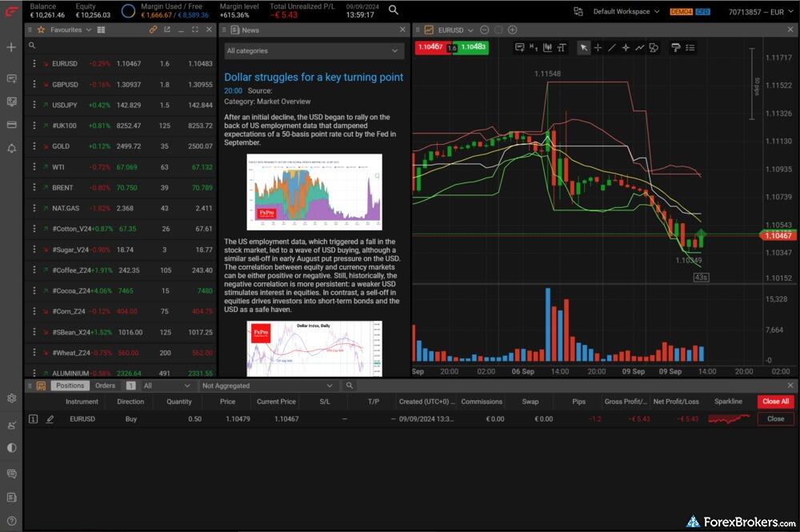Screen dimensions: 800x532
Task: Click the green 1.10483 buy price button
Action: (x=474, y=48)
